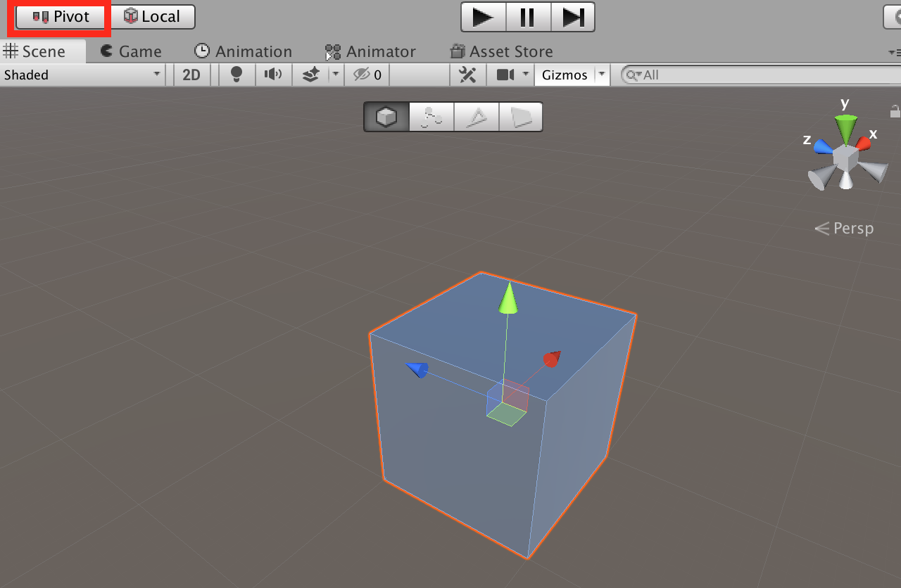Click the Pivot handle position button
This screenshot has width=901, height=588.
[x=61, y=17]
